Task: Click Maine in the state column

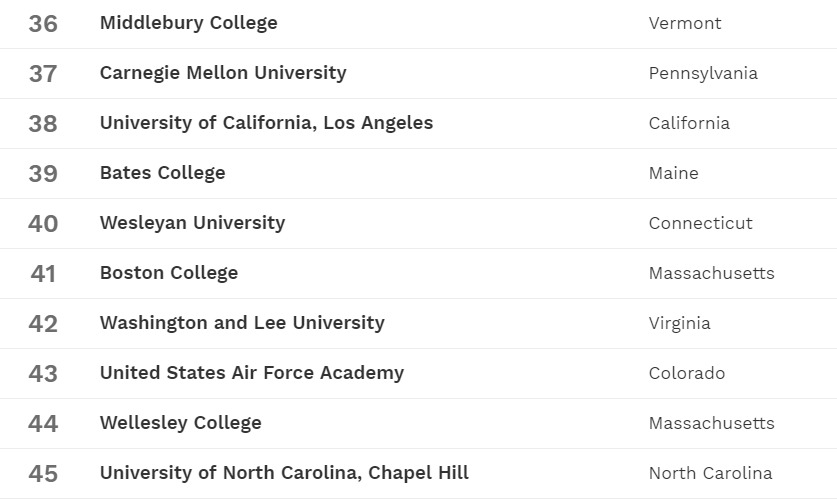Action: pos(673,173)
